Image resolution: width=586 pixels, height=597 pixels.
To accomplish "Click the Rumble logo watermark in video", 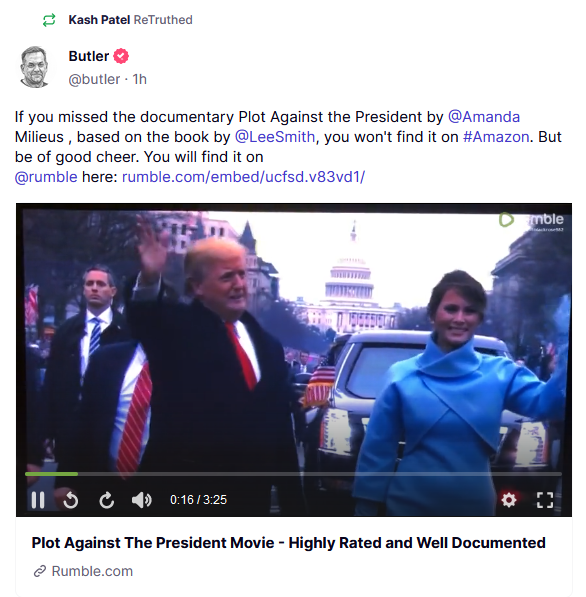I will coord(532,220).
